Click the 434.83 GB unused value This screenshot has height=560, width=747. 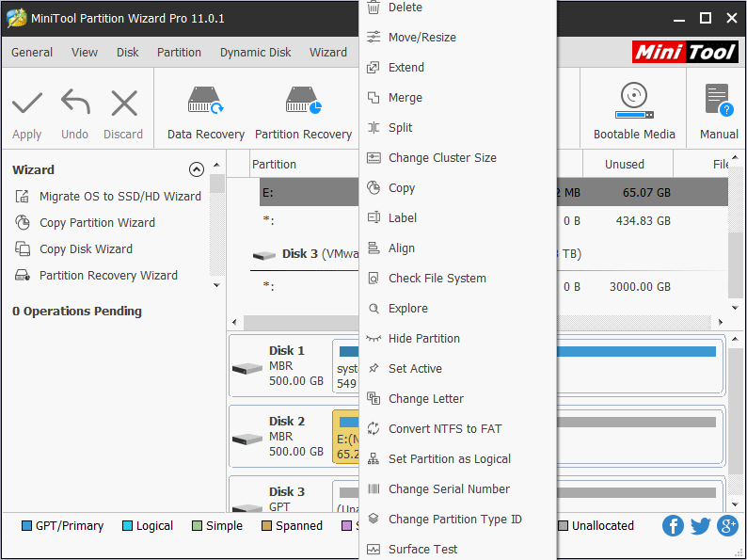[x=643, y=221]
